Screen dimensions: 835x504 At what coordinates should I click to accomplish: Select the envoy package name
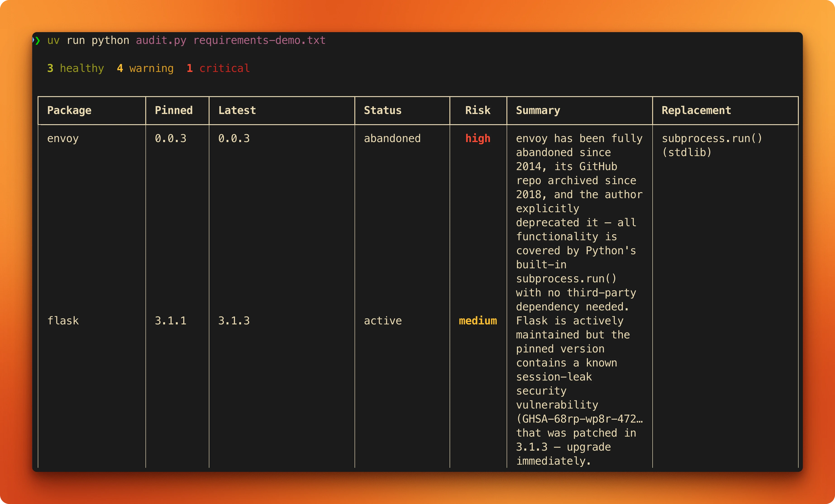tap(63, 138)
